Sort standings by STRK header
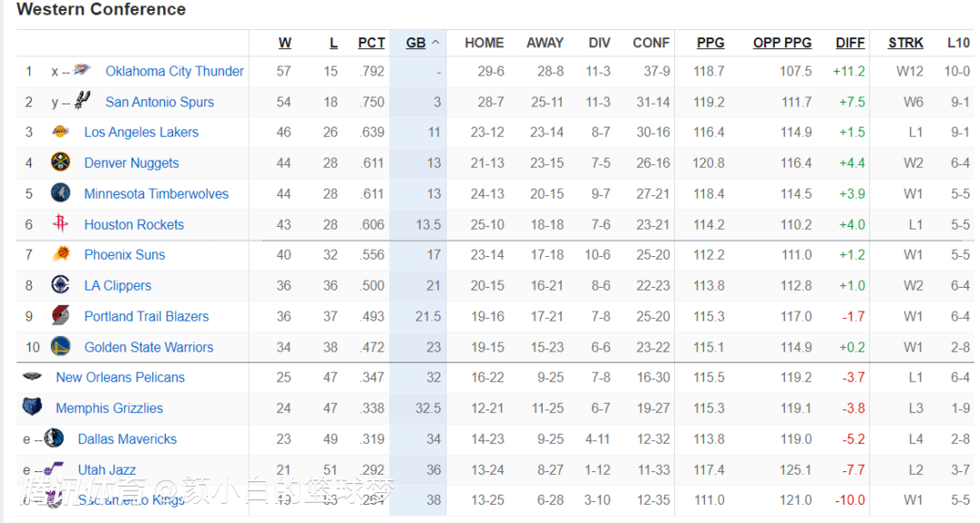 [906, 43]
